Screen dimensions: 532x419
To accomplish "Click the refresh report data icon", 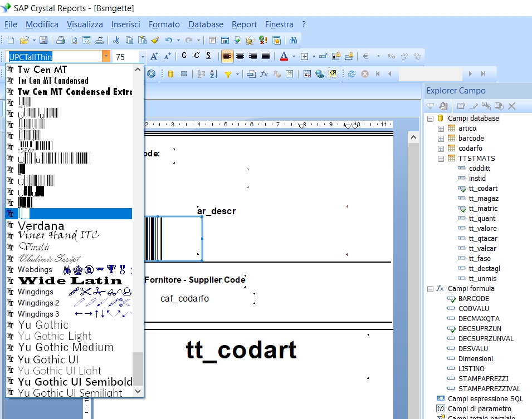I will click(x=352, y=74).
